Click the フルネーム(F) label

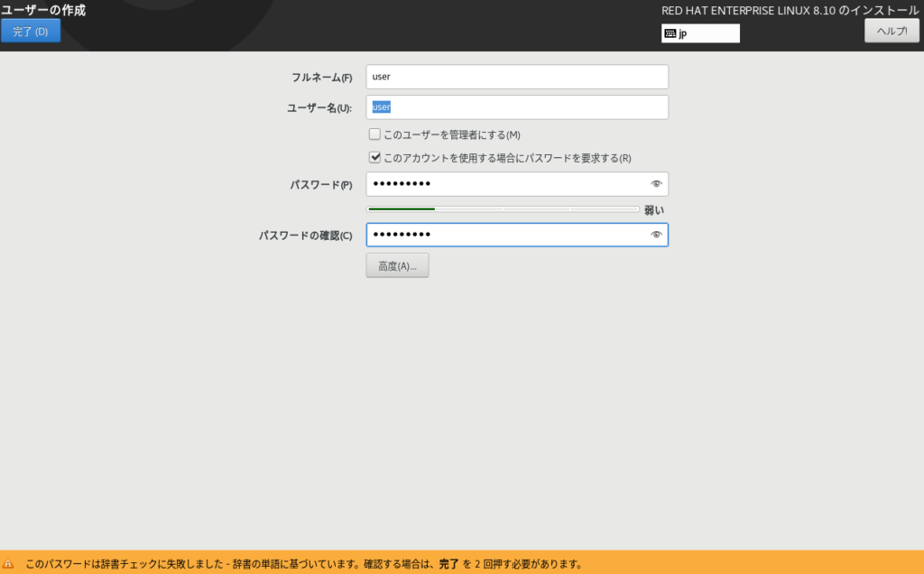click(321, 78)
